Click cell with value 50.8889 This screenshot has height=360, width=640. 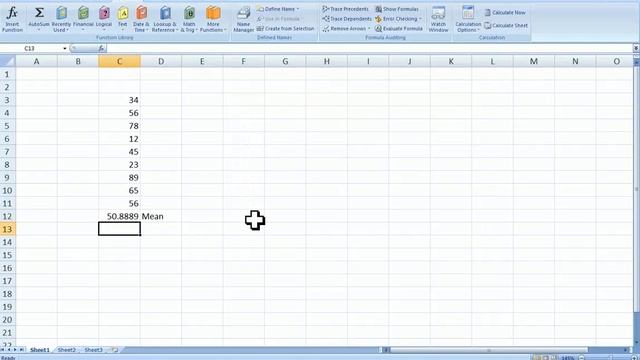point(119,216)
